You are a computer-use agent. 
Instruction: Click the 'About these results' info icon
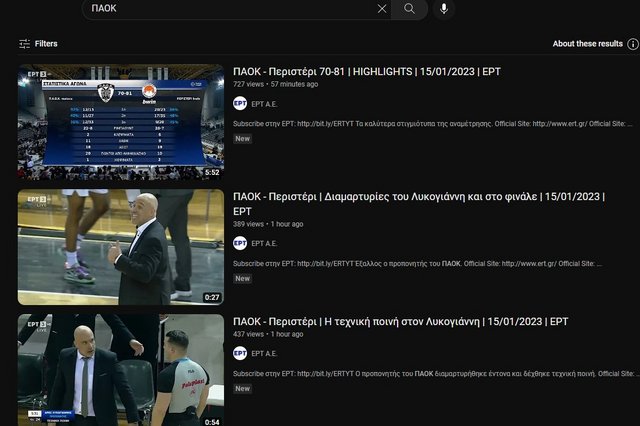(633, 44)
